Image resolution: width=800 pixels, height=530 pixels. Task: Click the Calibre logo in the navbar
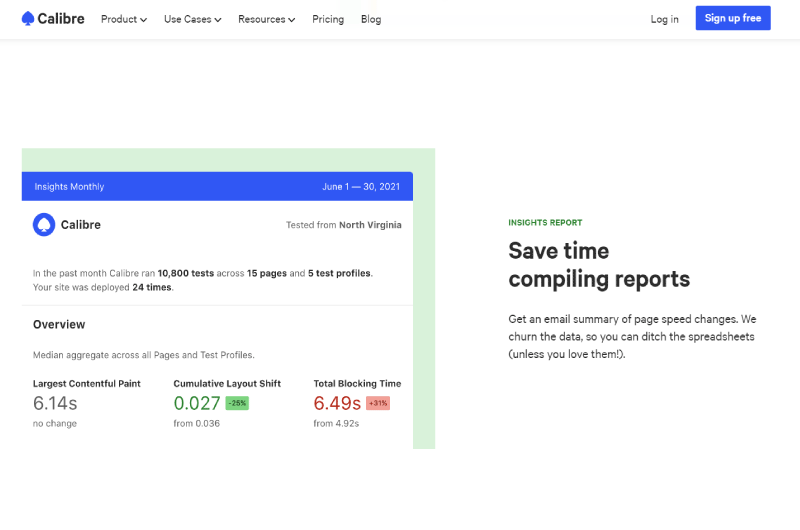tap(53, 19)
